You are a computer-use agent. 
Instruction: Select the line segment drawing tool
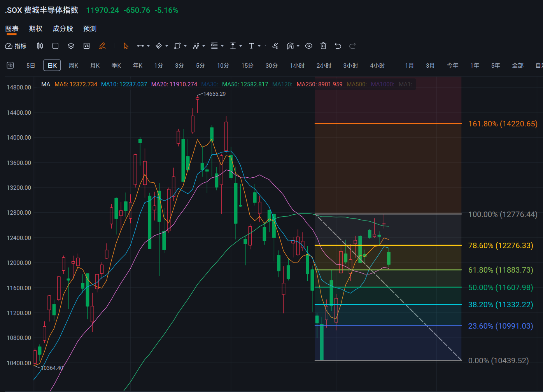point(140,46)
